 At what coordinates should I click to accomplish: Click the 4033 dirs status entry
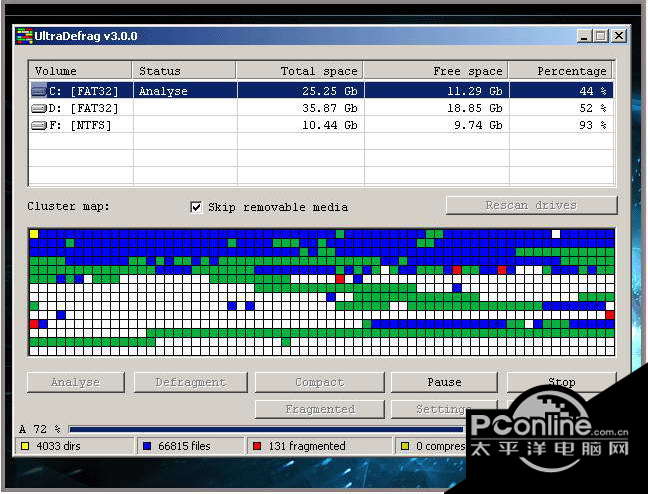[x=74, y=446]
